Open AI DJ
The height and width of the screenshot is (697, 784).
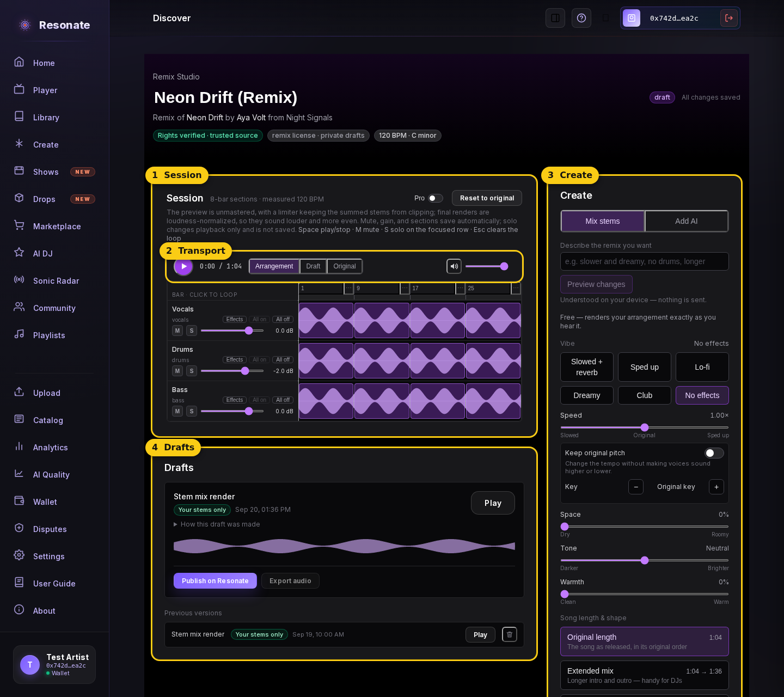(x=54, y=253)
